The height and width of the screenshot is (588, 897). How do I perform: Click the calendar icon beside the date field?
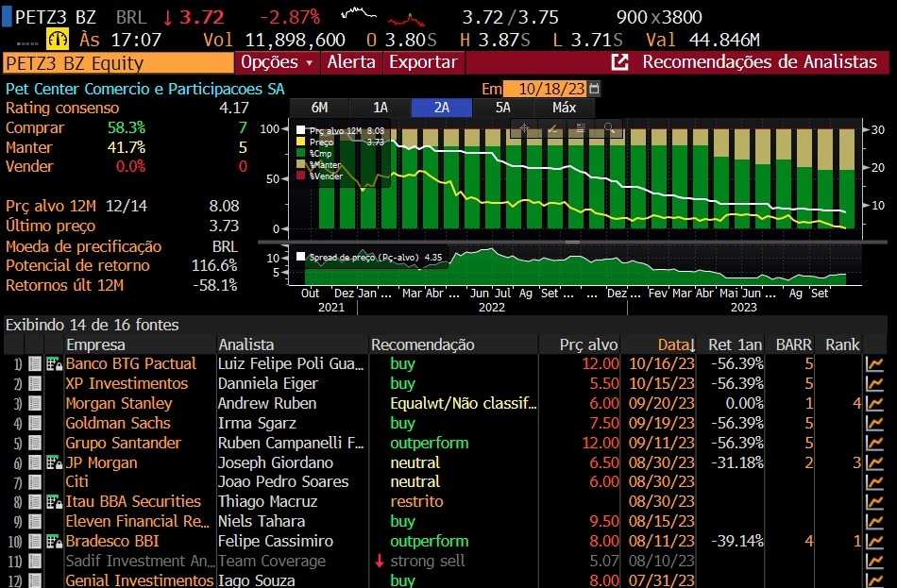(594, 88)
